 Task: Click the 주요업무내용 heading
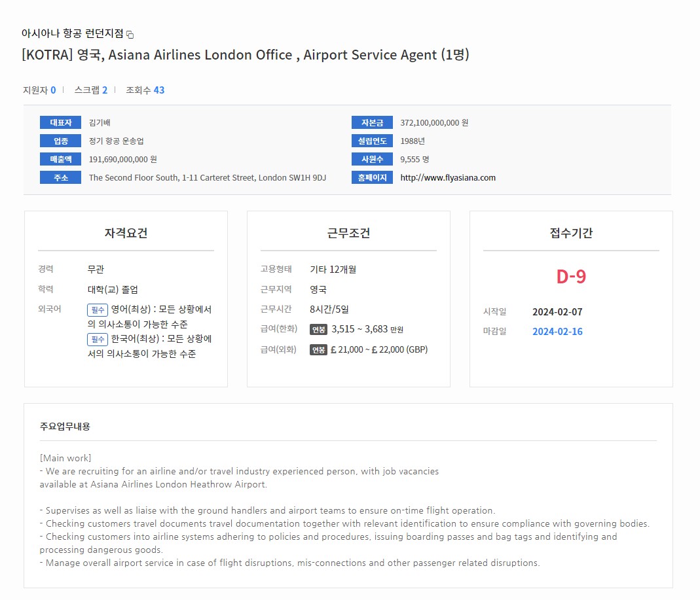[65, 427]
